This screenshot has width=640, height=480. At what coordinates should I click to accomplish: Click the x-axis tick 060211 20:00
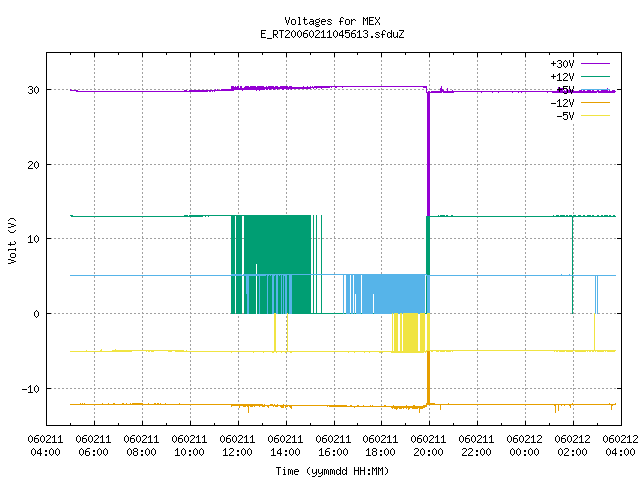pos(429,445)
